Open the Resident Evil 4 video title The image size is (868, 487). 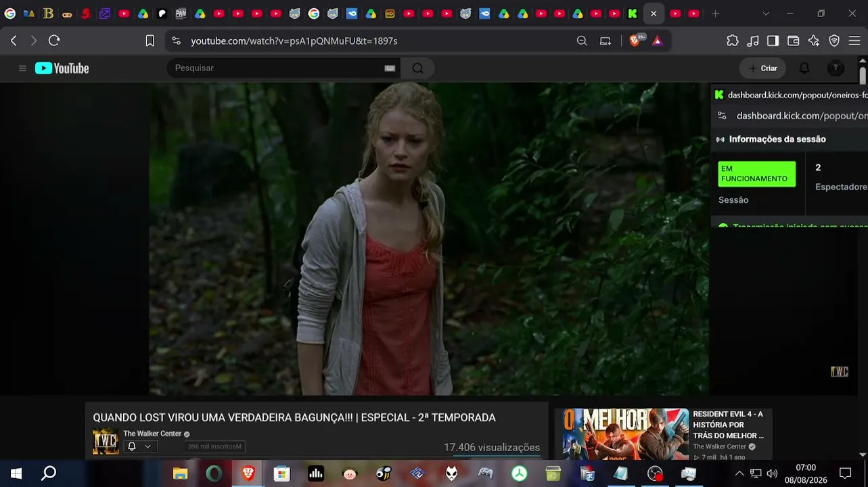click(x=728, y=425)
